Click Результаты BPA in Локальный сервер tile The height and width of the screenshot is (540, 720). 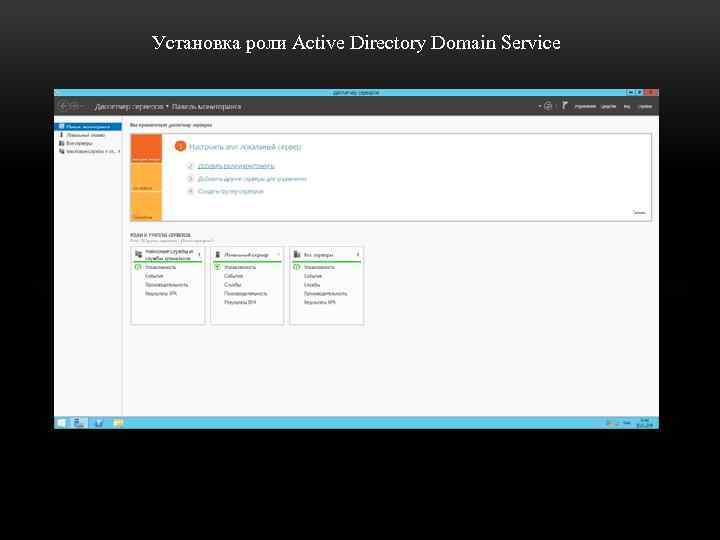click(x=240, y=302)
